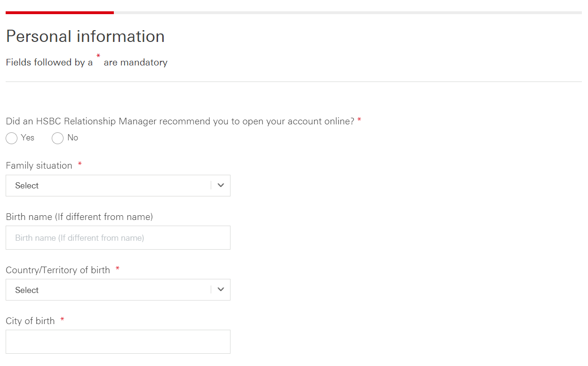
Task: Click the Family situation chevron arrow
Action: point(221,186)
